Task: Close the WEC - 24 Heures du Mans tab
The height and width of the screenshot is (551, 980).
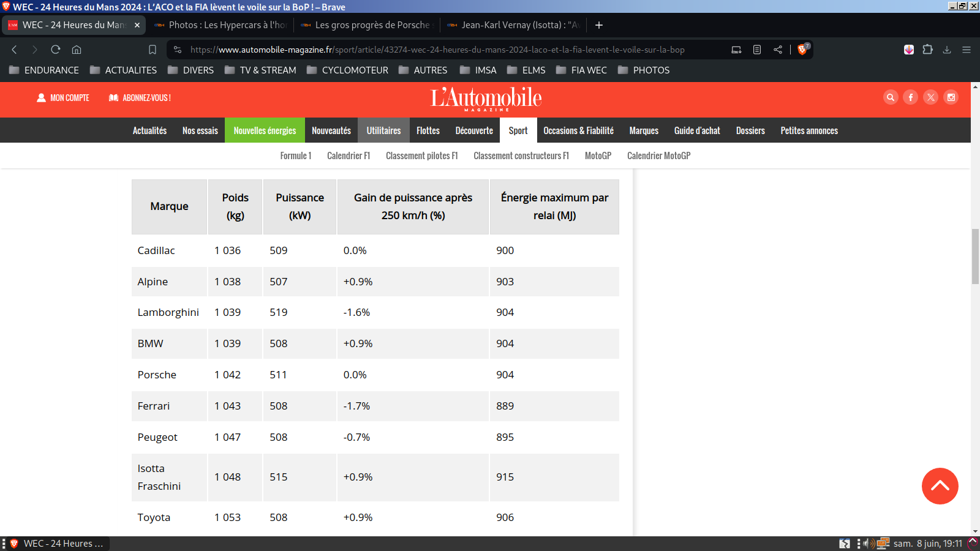Action: pos(137,25)
